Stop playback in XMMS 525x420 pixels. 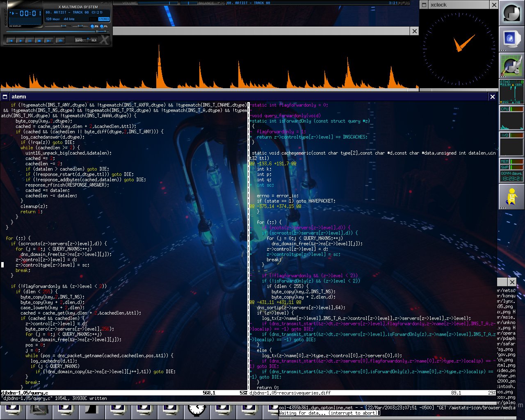(x=39, y=41)
